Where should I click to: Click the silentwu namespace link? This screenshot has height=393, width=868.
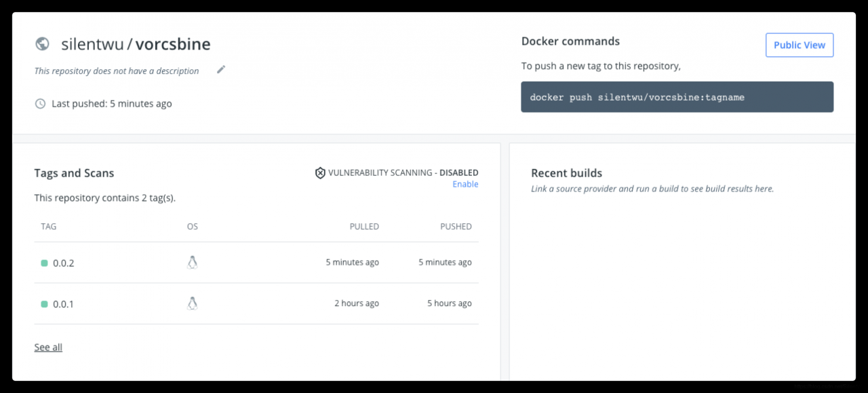click(92, 45)
